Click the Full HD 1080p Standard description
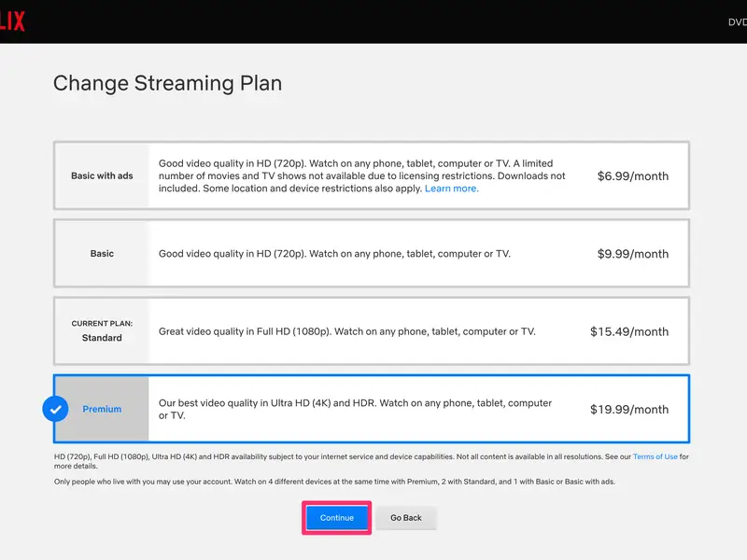 (346, 331)
